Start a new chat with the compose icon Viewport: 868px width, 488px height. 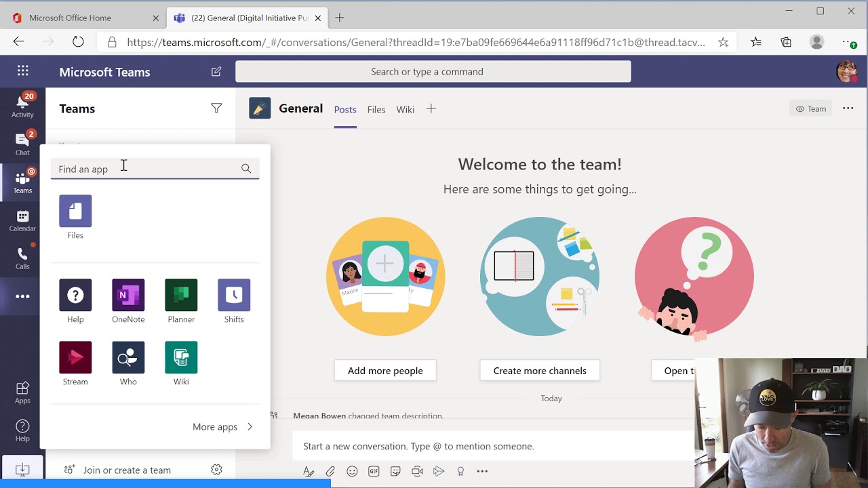[216, 71]
